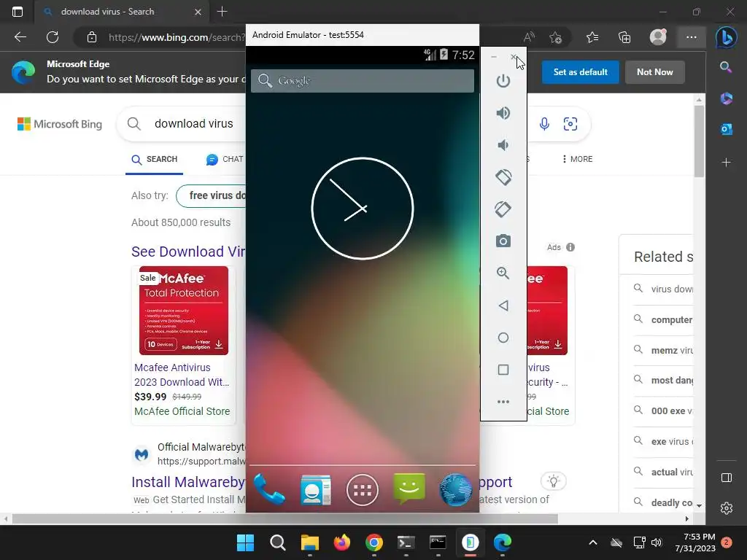Screen dimensions: 747x560
Task: Click 'free virus' suggestion chip
Action: click(x=211, y=195)
